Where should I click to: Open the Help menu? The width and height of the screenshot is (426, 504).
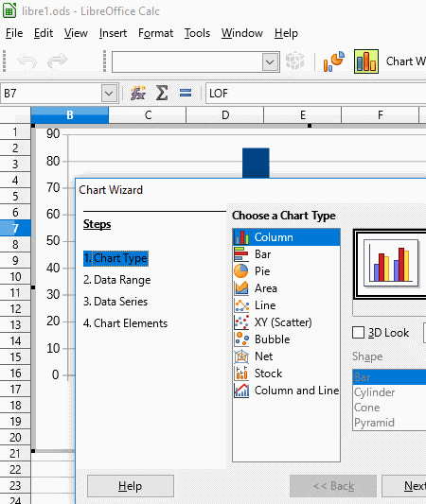pos(286,33)
